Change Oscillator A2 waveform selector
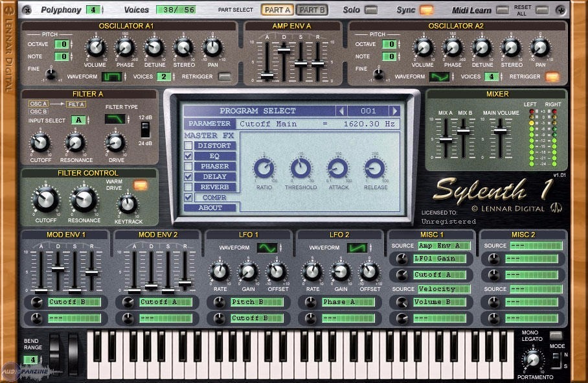The height and width of the screenshot is (383, 588). [439, 76]
